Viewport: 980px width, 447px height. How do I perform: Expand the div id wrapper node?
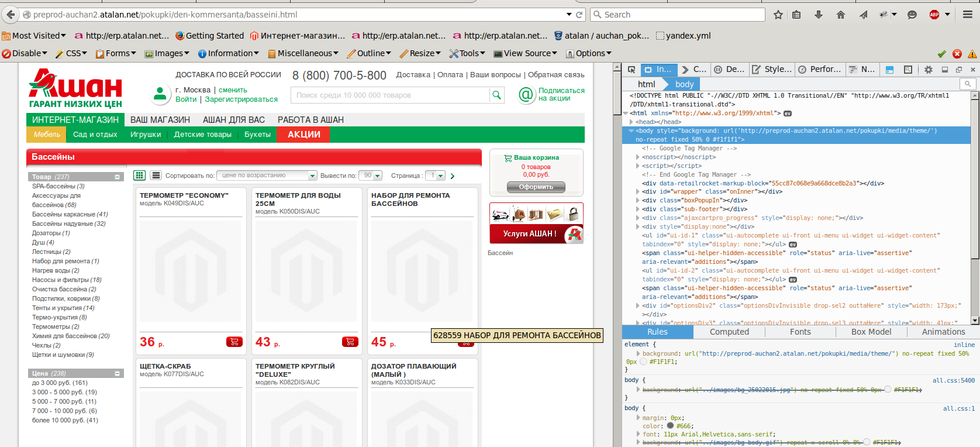pos(638,192)
